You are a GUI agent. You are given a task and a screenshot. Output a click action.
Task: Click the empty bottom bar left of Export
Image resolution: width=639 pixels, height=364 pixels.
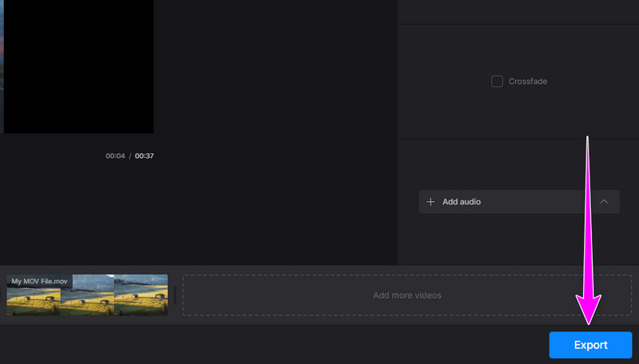coord(272,345)
